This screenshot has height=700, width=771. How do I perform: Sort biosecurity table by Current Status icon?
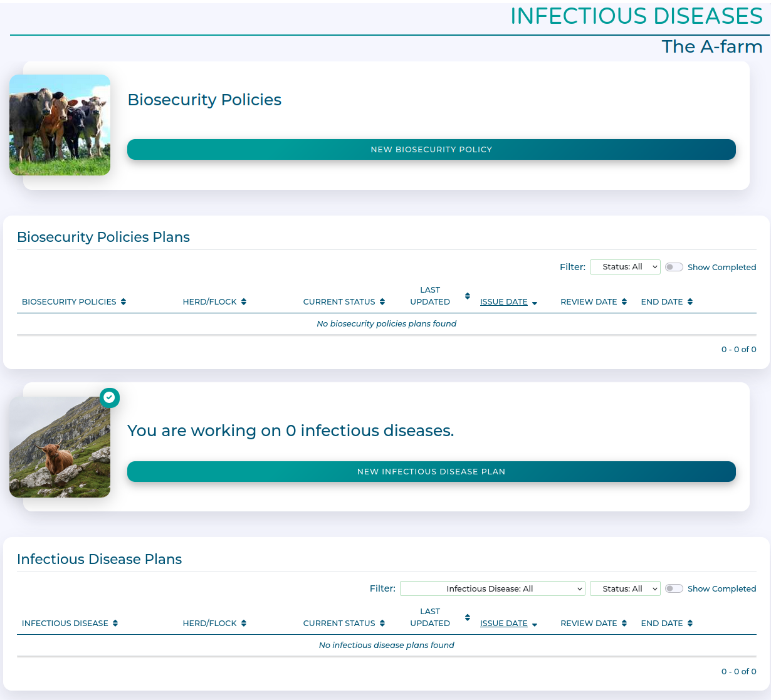(382, 302)
